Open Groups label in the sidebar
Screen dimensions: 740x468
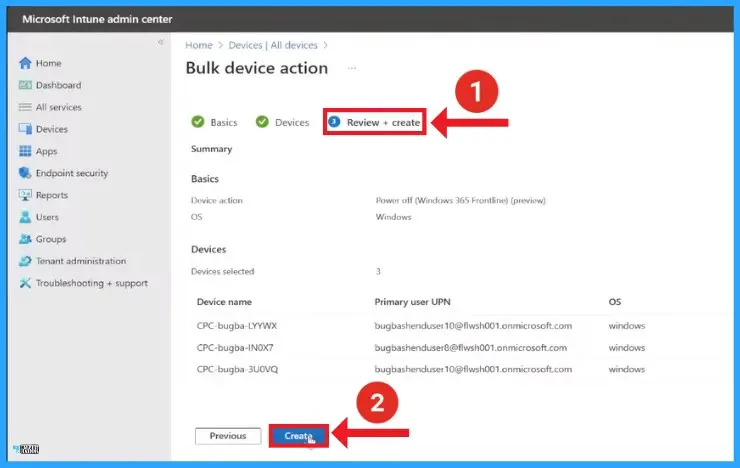pyautogui.click(x=51, y=239)
